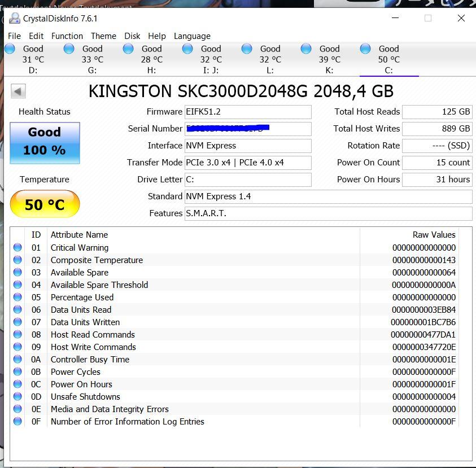476x468 pixels.
Task: Select raw value 0000003EB84
Action: click(x=423, y=310)
